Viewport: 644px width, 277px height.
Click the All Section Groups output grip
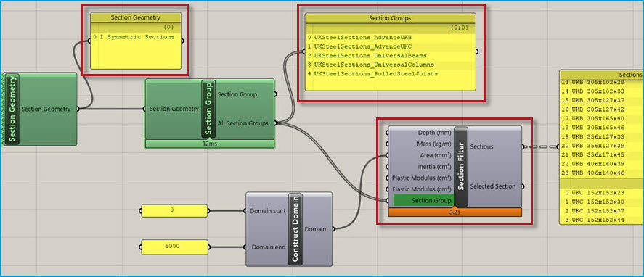[x=276, y=123]
